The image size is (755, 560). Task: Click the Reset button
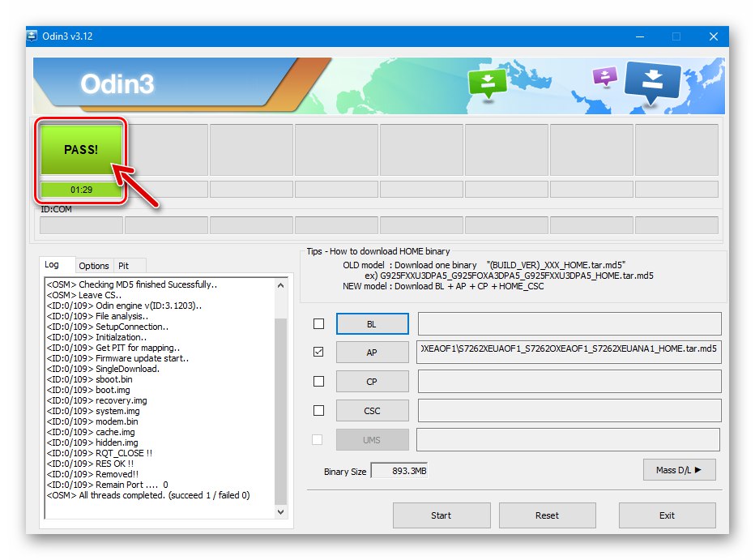tap(548, 515)
